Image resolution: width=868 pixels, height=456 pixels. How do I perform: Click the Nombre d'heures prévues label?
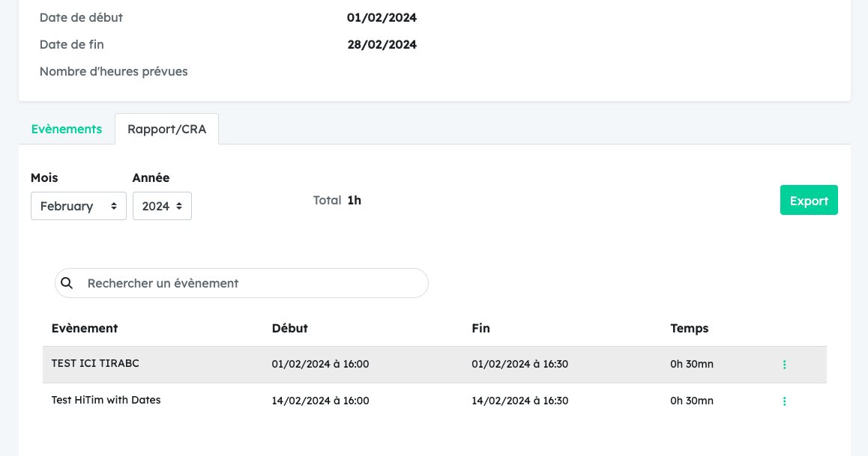point(113,71)
